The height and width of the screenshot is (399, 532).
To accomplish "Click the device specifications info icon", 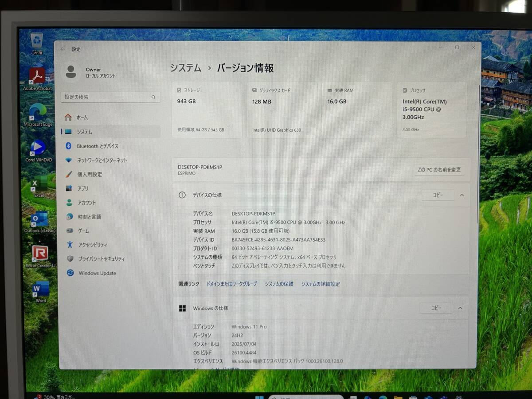I will (182, 195).
